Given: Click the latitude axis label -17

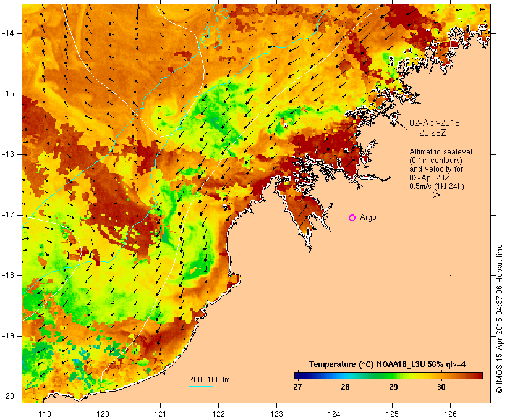Looking at the screenshot, I should (8, 215).
